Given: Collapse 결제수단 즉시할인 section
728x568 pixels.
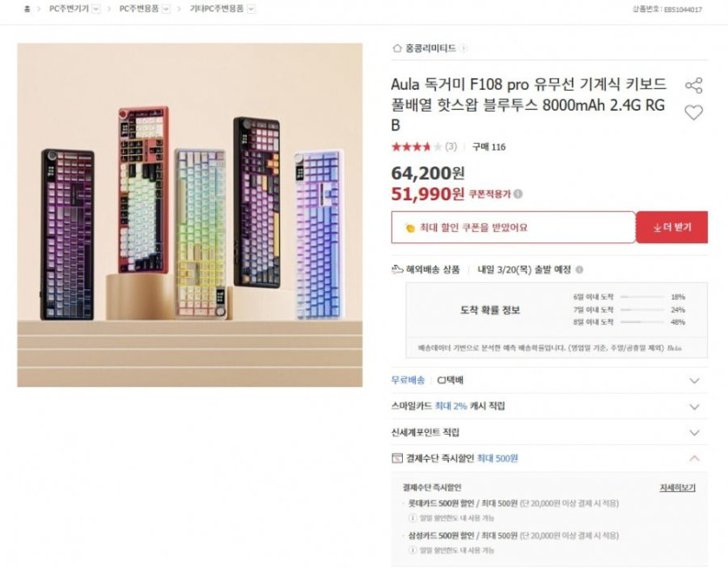Looking at the screenshot, I should [549, 458].
